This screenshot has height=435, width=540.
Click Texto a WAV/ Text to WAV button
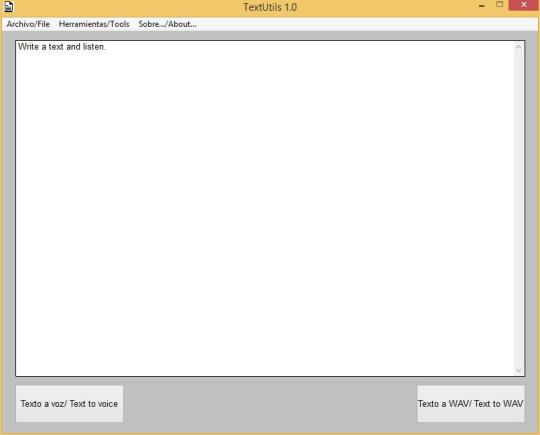coord(470,404)
